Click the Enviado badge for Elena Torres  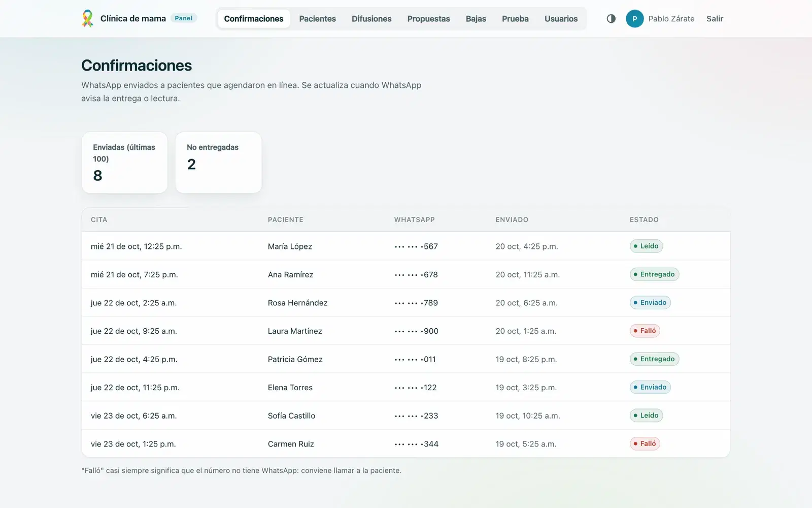tap(650, 387)
